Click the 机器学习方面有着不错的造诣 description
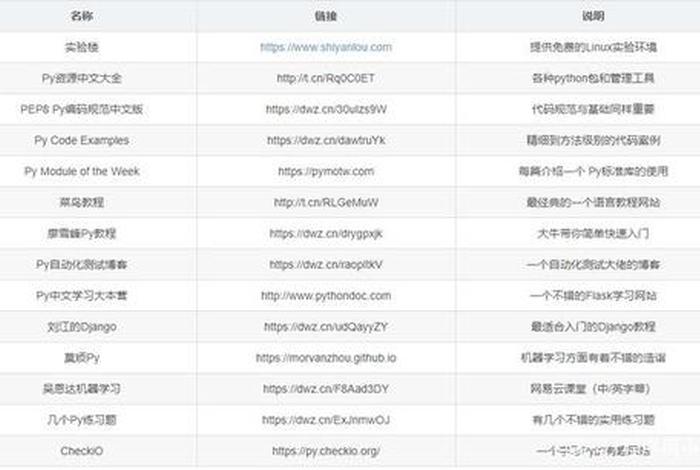 593,358
